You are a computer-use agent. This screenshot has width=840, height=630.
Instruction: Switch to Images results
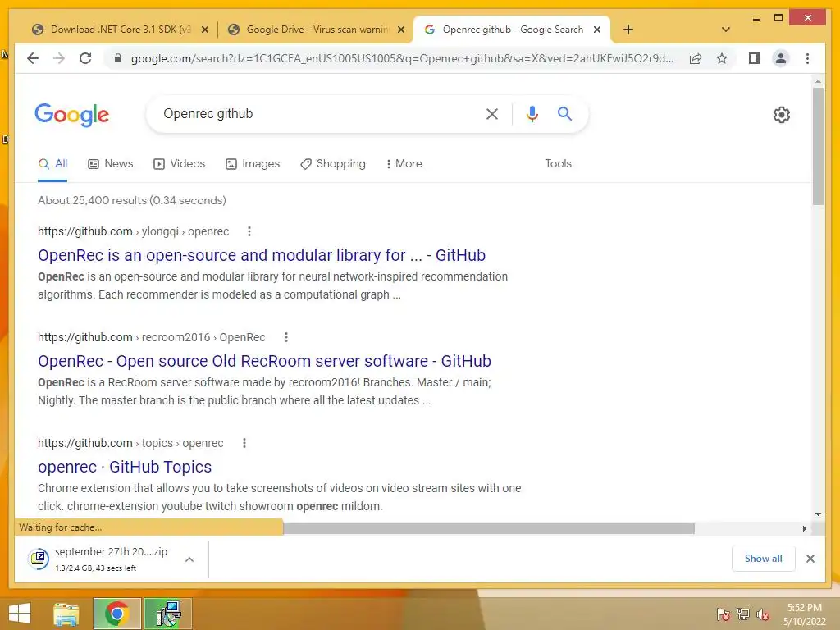pyautogui.click(x=253, y=163)
